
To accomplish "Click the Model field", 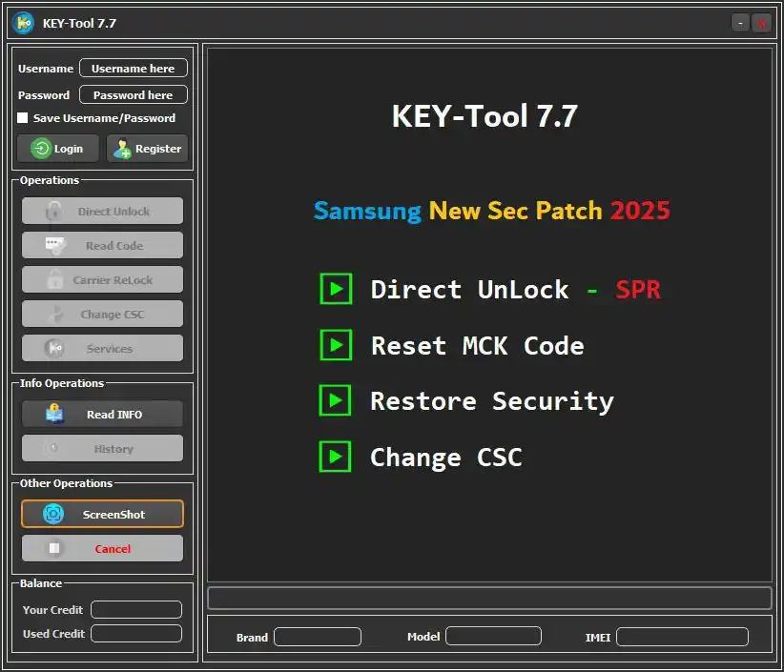I will (493, 636).
